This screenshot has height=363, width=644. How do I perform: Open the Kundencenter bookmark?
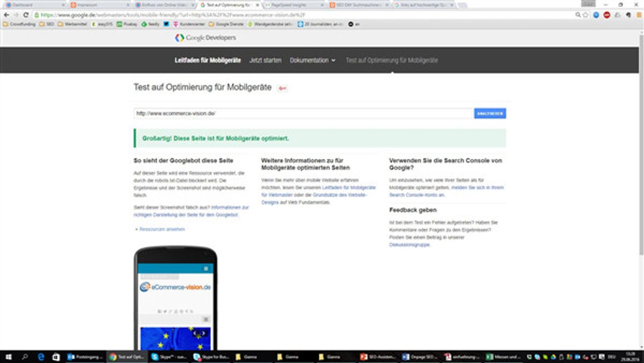pyautogui.click(x=190, y=24)
